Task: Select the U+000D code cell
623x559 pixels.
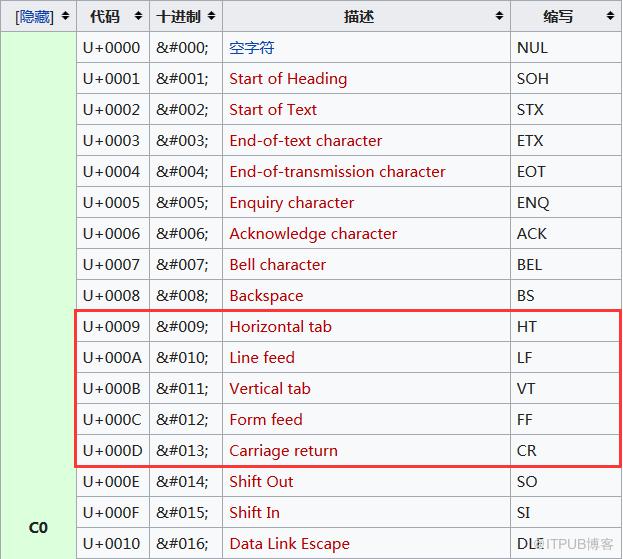Action: (x=113, y=451)
